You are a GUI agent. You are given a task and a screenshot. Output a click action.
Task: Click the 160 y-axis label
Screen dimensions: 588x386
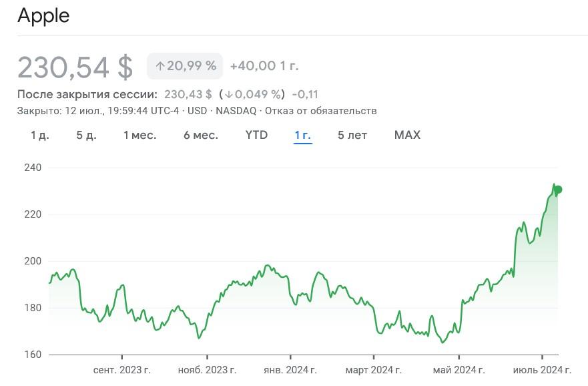(x=33, y=355)
